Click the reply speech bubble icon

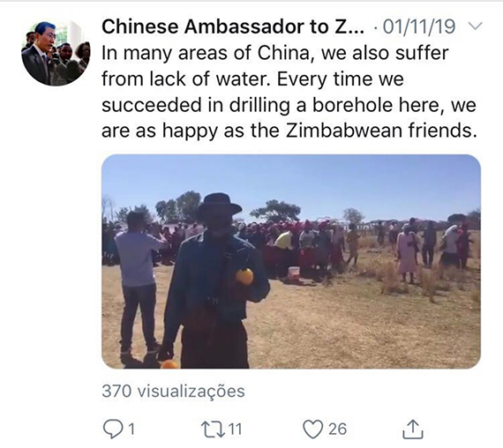tap(113, 429)
